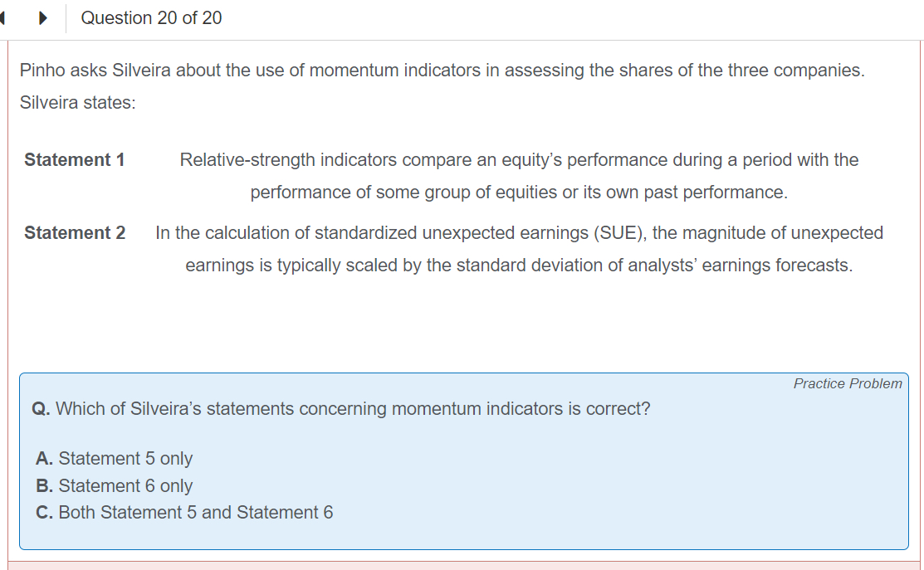This screenshot has width=924, height=570.
Task: Click the 'Silveira states:' line
Action: tap(78, 104)
